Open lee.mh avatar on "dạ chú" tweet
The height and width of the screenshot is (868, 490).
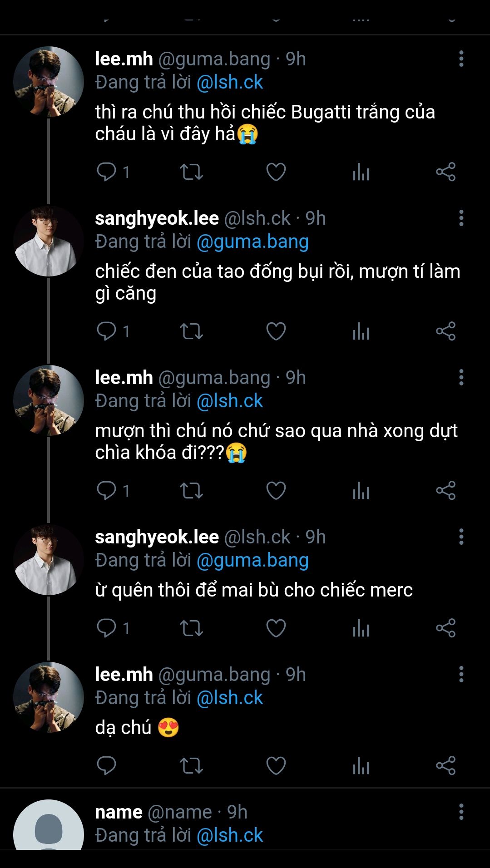tap(49, 697)
